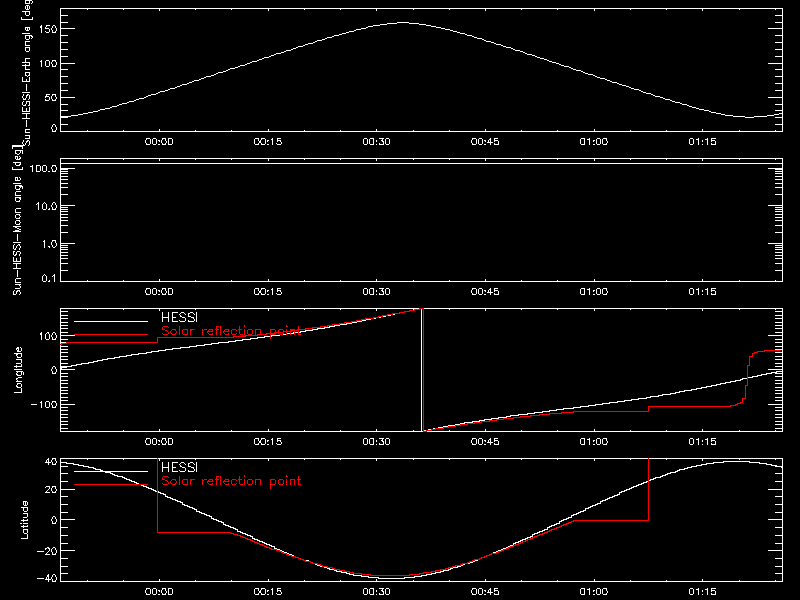Image resolution: width=800 pixels, height=600 pixels.
Task: Click the white HESSI legend line in Longitude plot
Action: (111, 321)
